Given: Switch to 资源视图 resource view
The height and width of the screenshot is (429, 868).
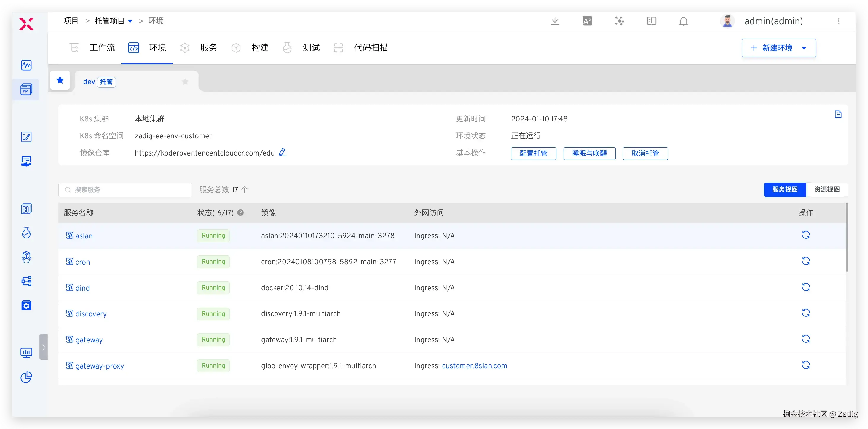Looking at the screenshot, I should [826, 190].
